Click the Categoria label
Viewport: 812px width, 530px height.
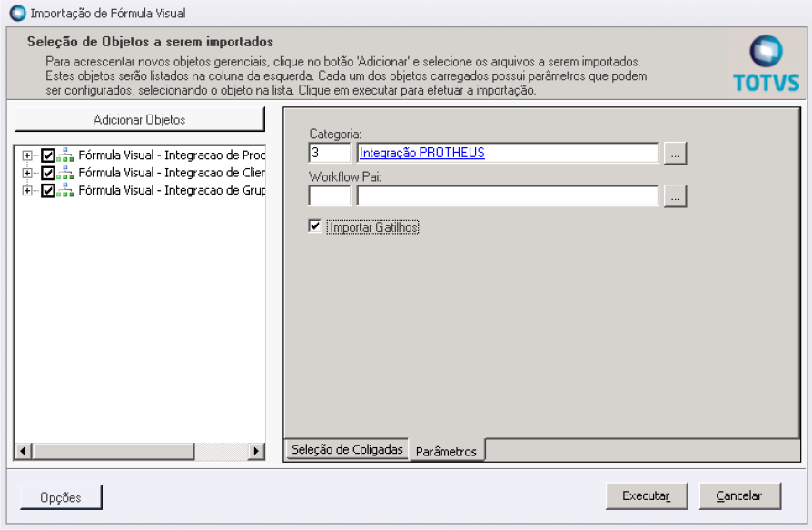(335, 134)
